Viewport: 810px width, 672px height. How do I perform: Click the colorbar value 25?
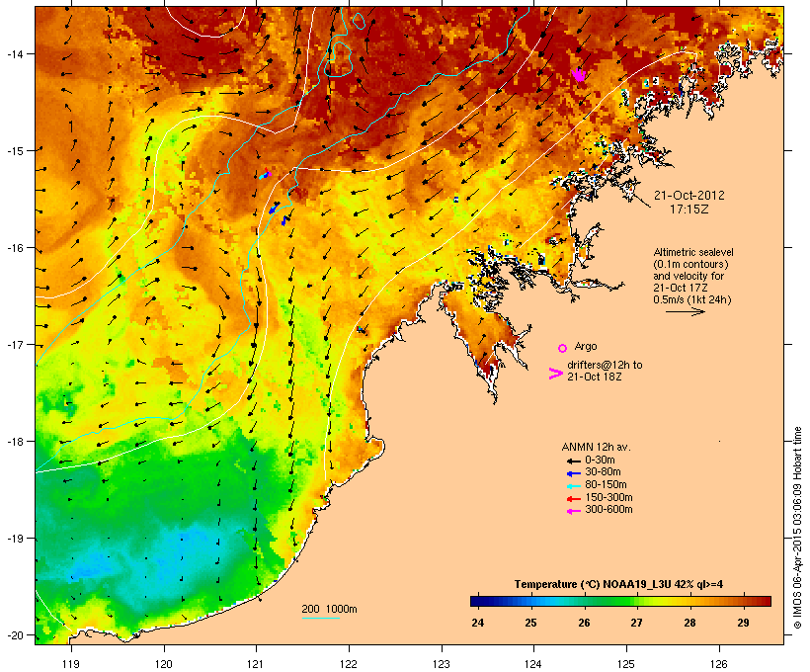(531, 623)
